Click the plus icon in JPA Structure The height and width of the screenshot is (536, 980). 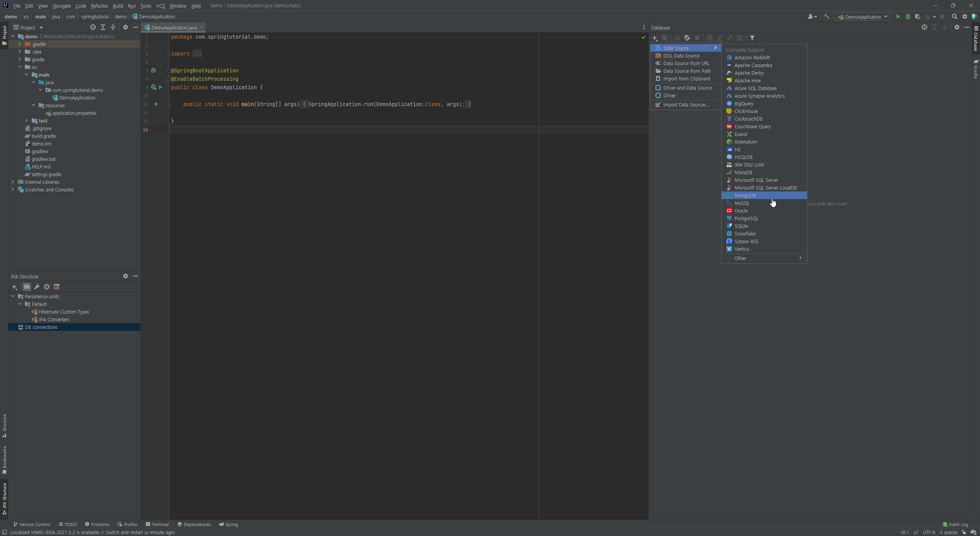pyautogui.click(x=15, y=287)
